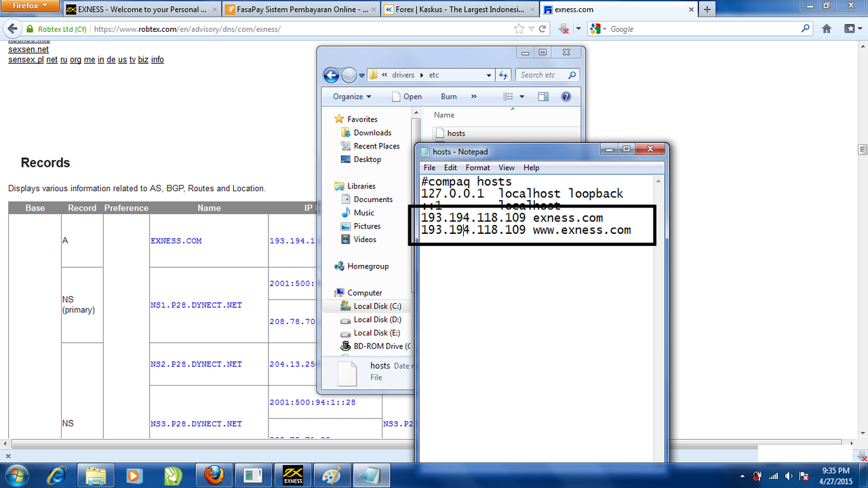The width and height of the screenshot is (868, 488).
Task: Open the Windows Start menu
Action: tap(16, 474)
